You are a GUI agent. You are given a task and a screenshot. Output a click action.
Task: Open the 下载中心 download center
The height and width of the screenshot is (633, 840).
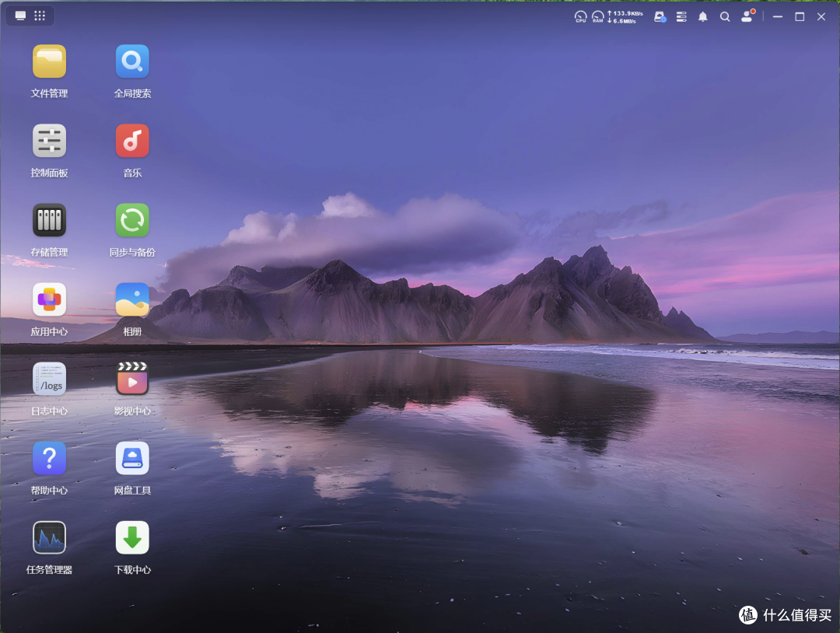[x=132, y=537]
